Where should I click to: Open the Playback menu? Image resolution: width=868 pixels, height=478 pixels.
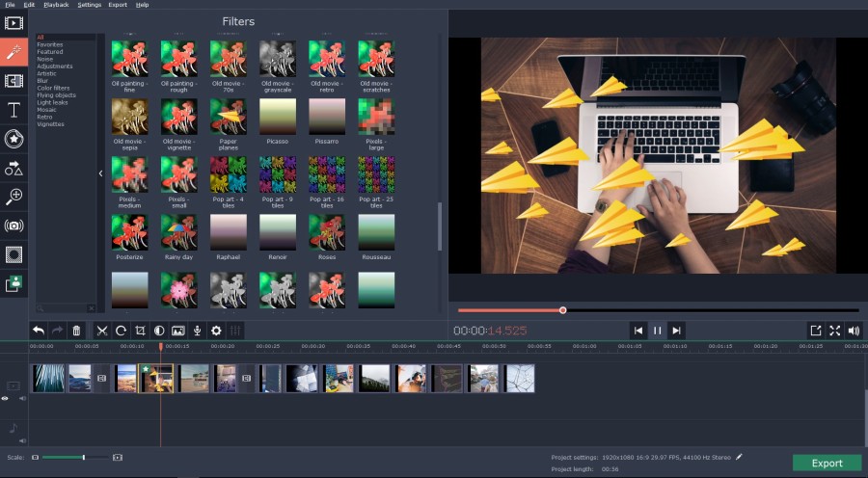click(56, 5)
